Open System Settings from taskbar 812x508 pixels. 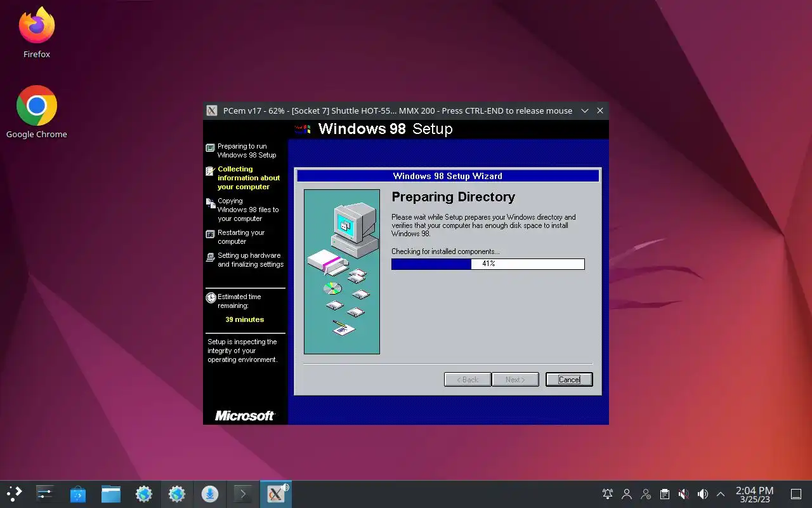point(45,493)
